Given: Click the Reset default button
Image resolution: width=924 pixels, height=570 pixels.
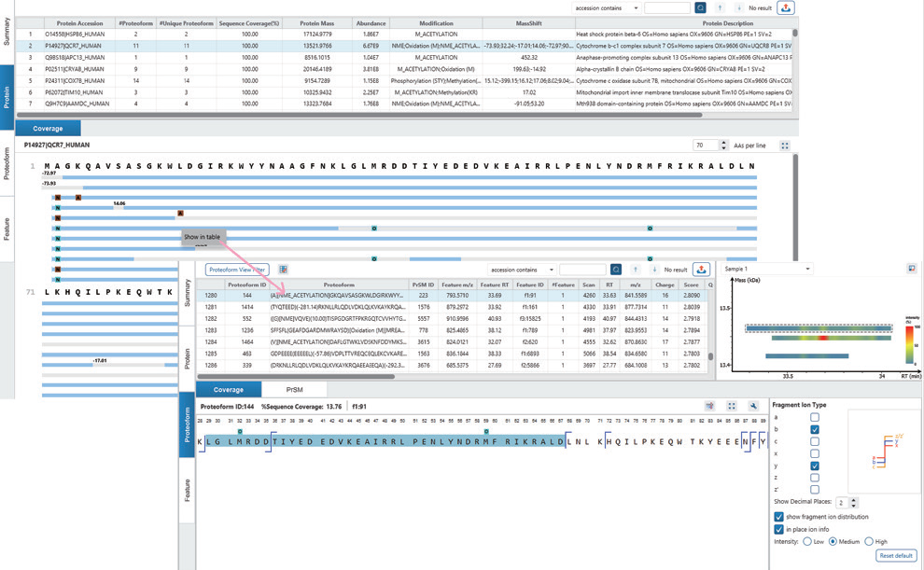Looking at the screenshot, I should click(x=895, y=556).
